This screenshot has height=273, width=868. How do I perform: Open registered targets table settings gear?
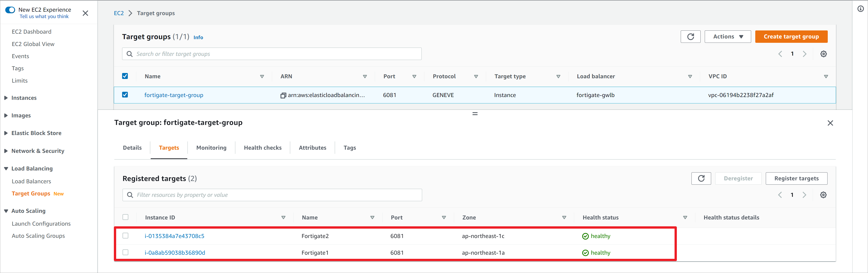[823, 195]
